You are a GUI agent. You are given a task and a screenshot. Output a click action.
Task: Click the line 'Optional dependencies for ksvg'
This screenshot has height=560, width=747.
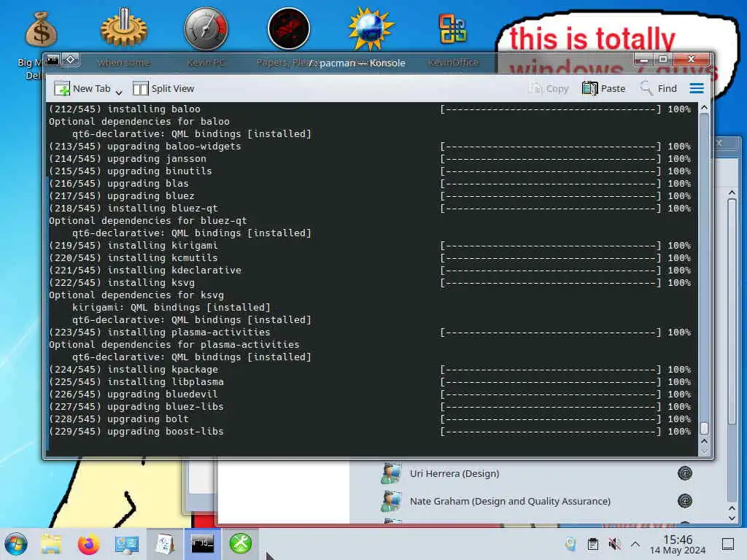pyautogui.click(x=136, y=295)
